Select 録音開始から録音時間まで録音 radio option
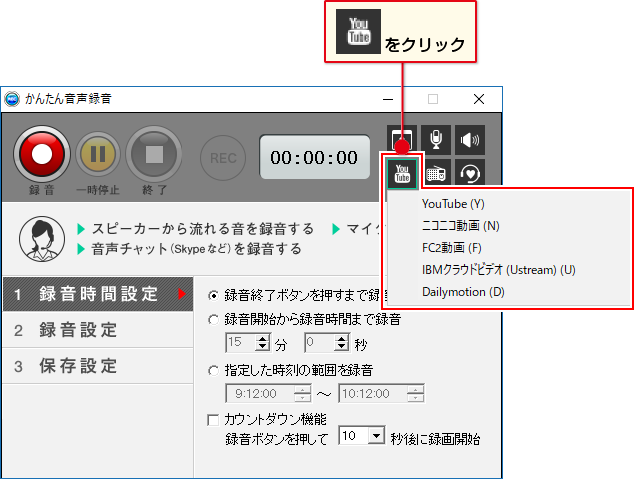Viewport: 635px width, 480px height. [x=213, y=320]
